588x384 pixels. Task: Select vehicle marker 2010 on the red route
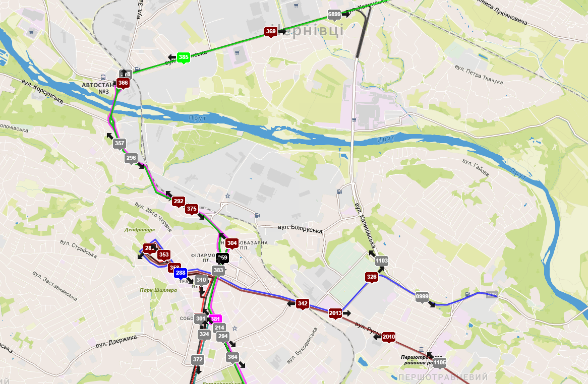coord(388,337)
